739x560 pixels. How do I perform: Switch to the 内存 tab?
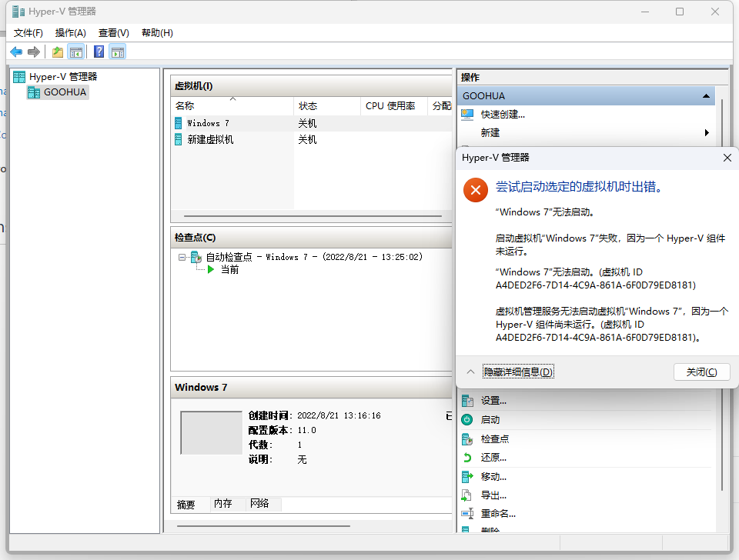click(x=223, y=504)
